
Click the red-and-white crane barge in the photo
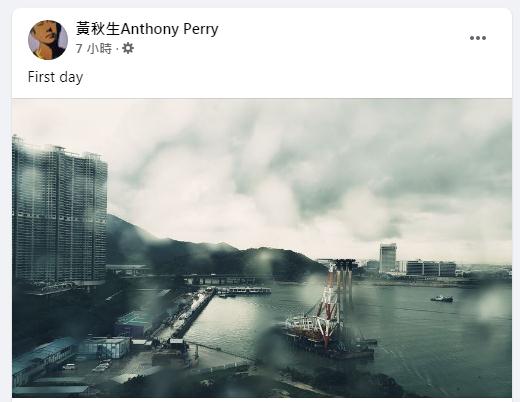click(x=328, y=310)
